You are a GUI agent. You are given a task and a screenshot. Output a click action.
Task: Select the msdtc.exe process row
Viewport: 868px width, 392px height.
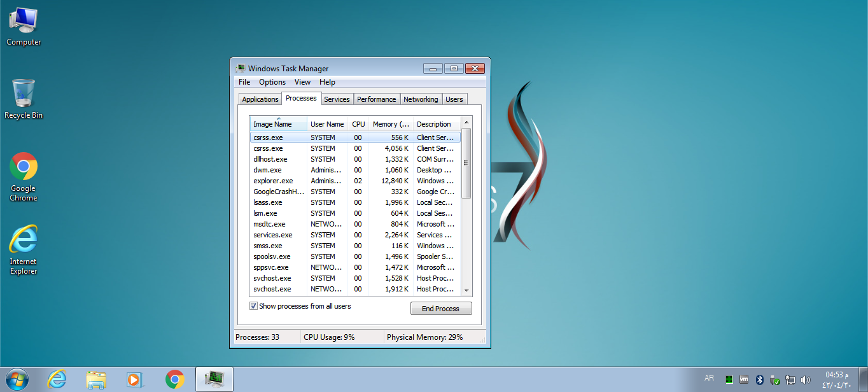click(355, 224)
